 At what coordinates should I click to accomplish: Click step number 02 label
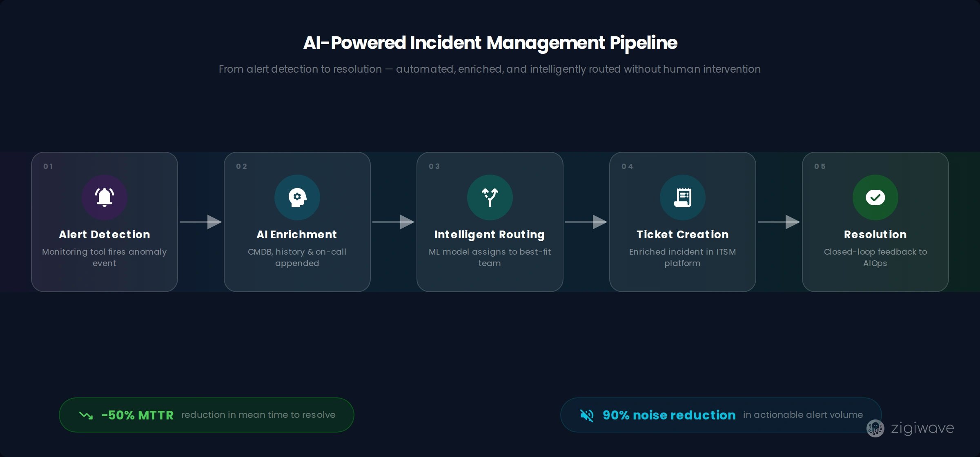[x=241, y=166]
